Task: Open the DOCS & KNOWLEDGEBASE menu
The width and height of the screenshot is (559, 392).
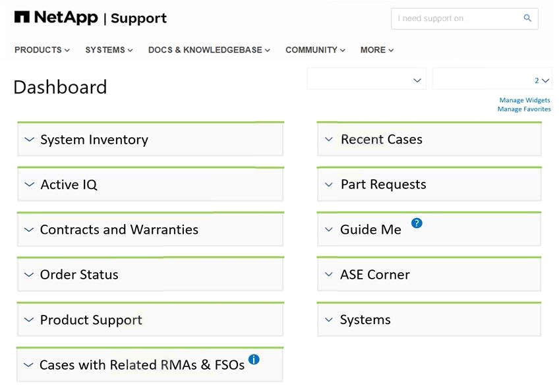Action: point(209,50)
